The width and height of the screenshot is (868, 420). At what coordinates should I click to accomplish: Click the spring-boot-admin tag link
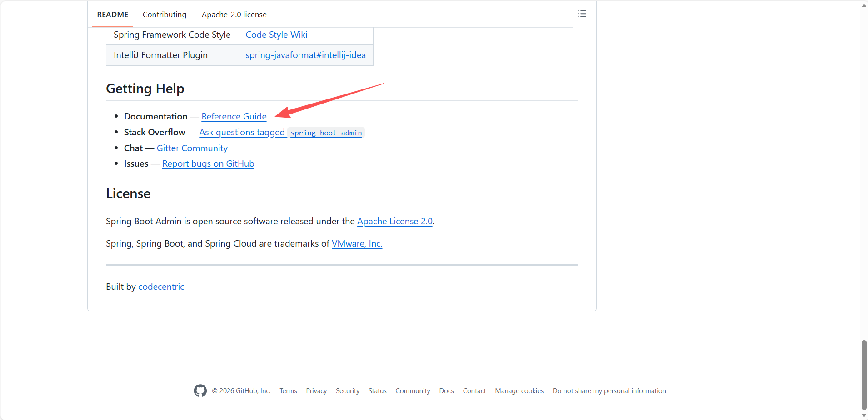pos(326,133)
